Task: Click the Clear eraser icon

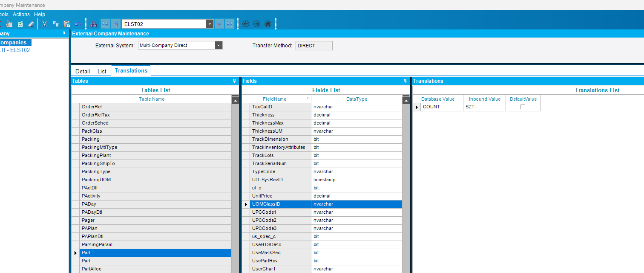Action: (x=31, y=24)
